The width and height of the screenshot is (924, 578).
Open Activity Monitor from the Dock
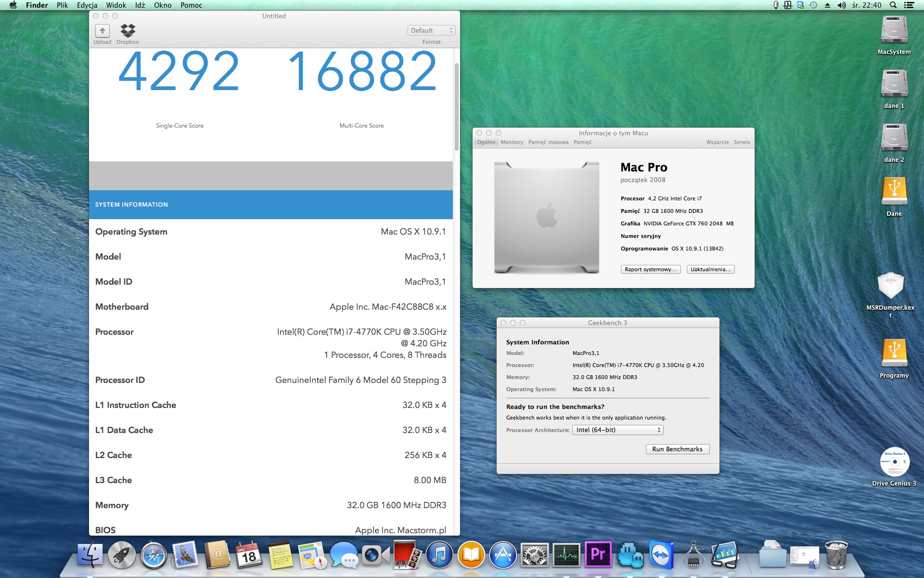[x=566, y=555]
